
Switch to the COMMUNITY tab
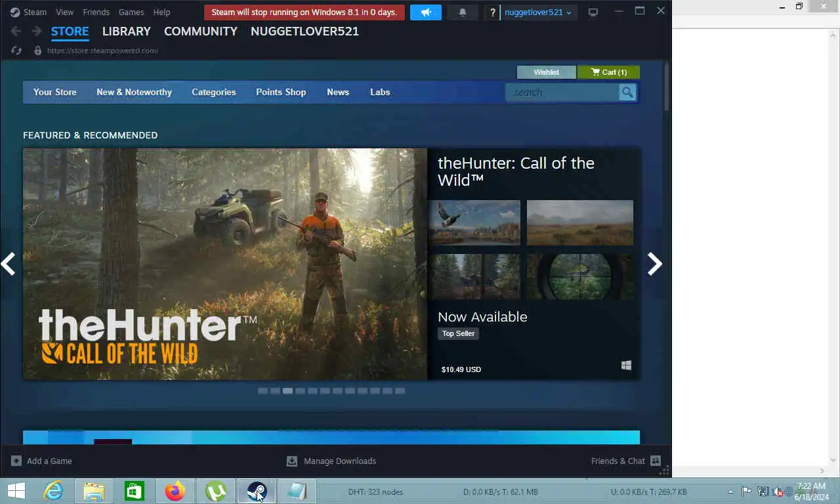[201, 31]
